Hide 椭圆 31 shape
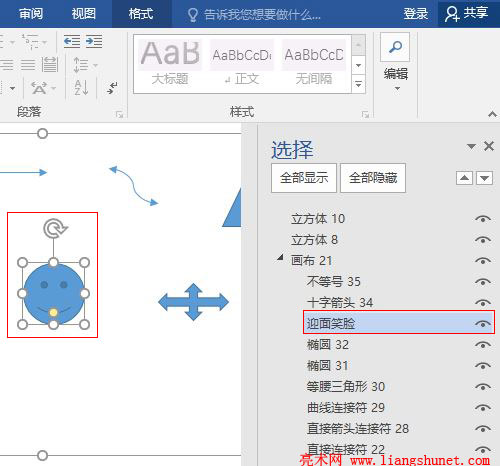The image size is (500, 466). point(483,366)
